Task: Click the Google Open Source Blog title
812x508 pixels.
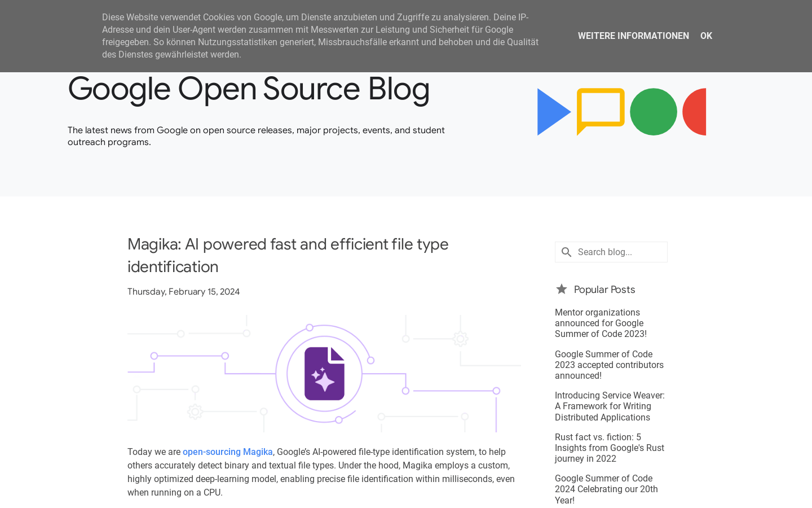Action: 249,89
